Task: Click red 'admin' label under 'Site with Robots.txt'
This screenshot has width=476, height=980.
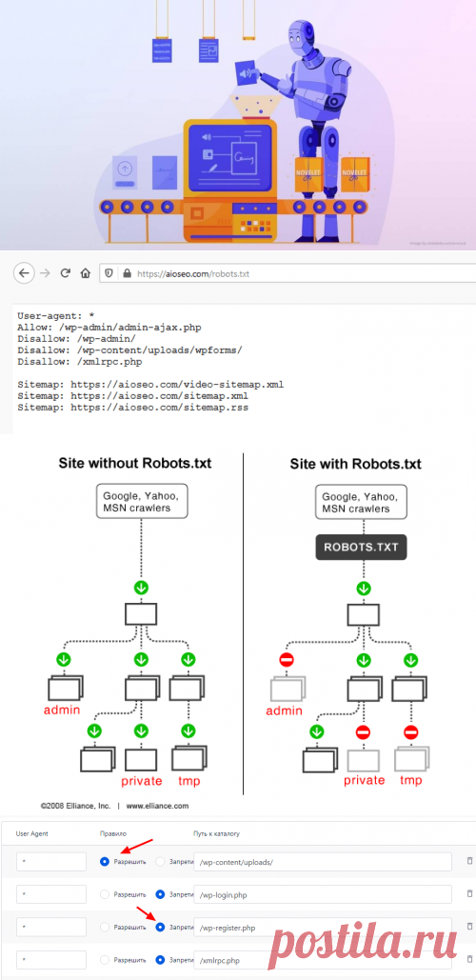Action: 284,710
